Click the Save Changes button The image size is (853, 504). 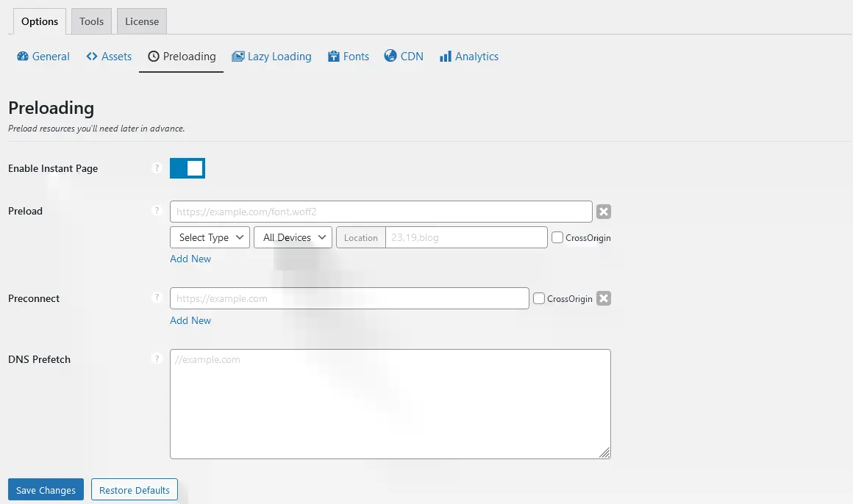coord(46,490)
